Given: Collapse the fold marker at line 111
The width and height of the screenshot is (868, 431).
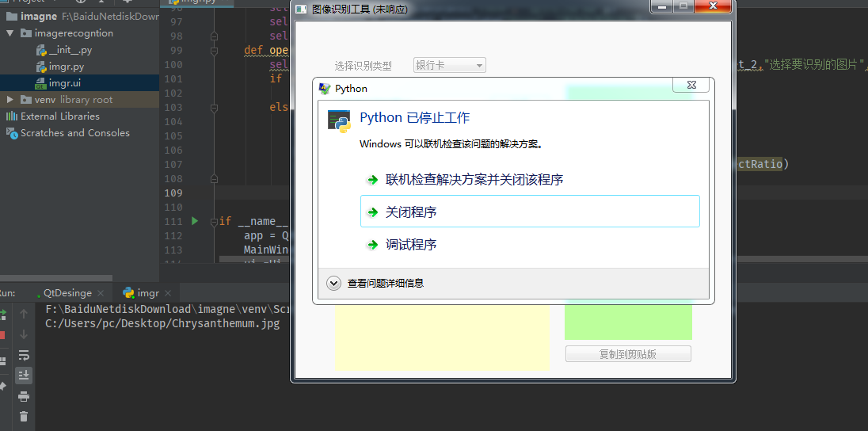Looking at the screenshot, I should click(214, 222).
